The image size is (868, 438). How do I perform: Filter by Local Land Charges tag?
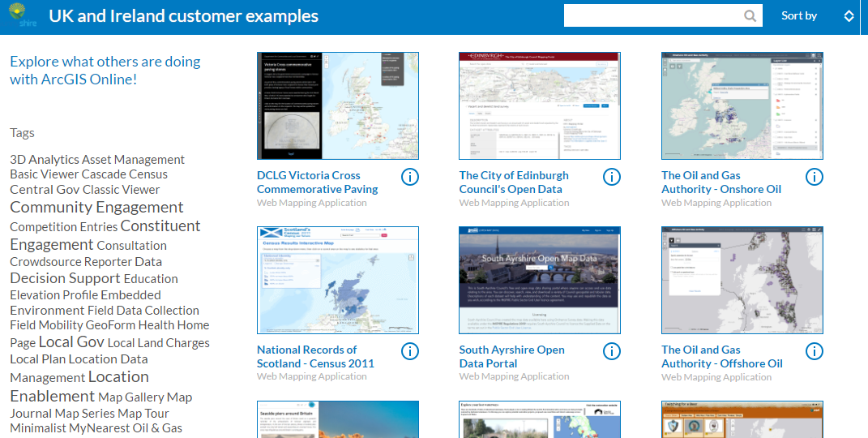(158, 343)
